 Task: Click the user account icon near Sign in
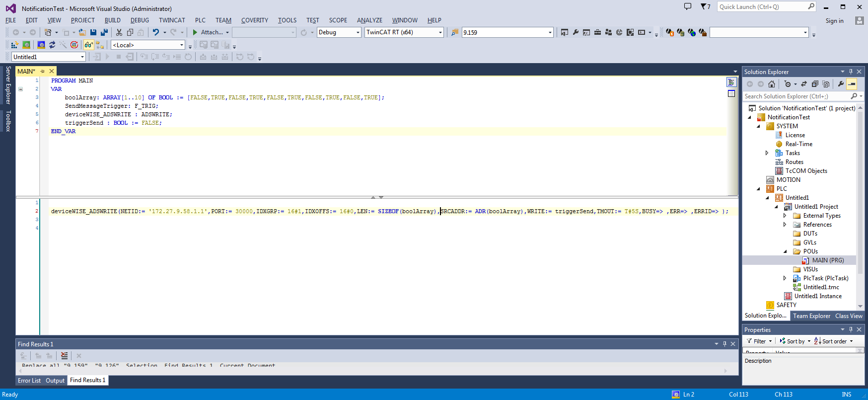[x=860, y=20]
